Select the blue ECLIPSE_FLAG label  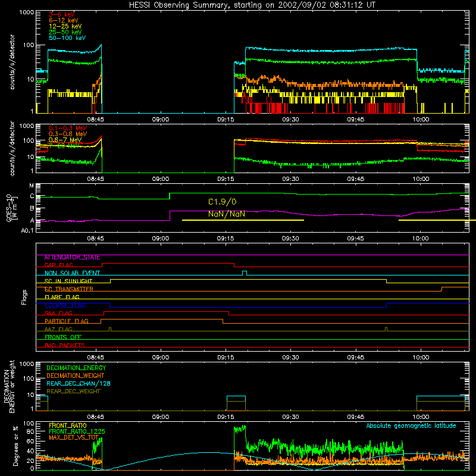pos(65,305)
